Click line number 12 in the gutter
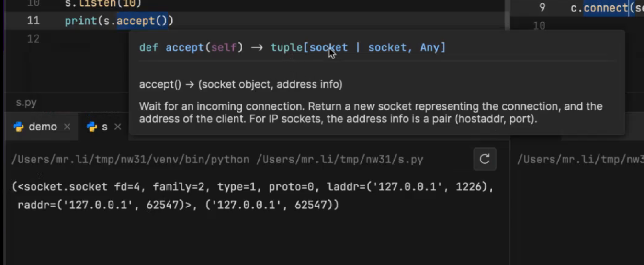The image size is (644, 265). pos(34,39)
